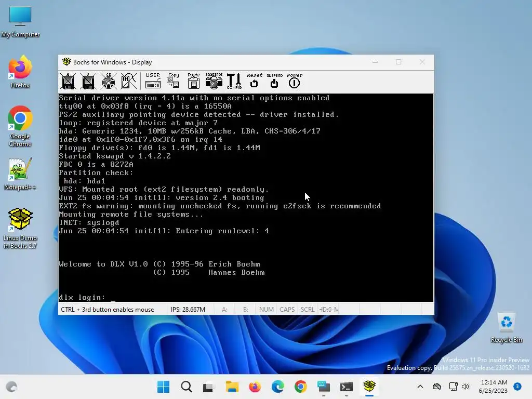Show hidden tray icons chevron
Screen dimensions: 532x399
[x=420, y=387]
